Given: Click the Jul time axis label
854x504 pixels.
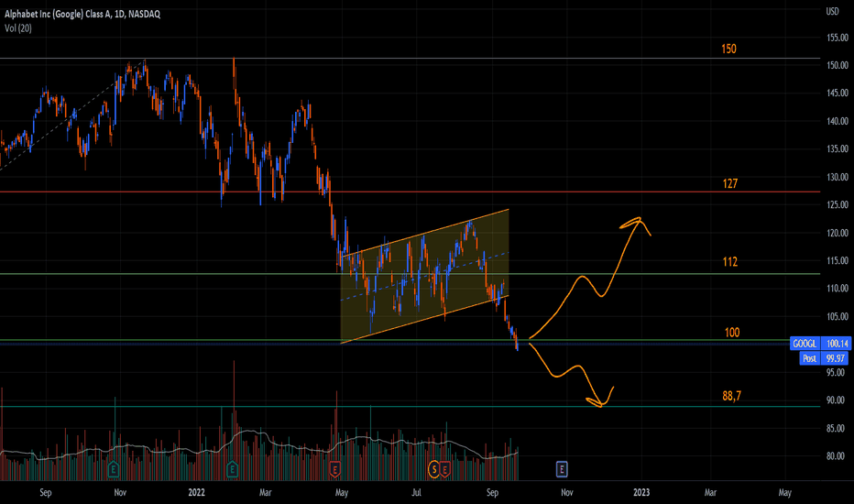Looking at the screenshot, I should (416, 493).
